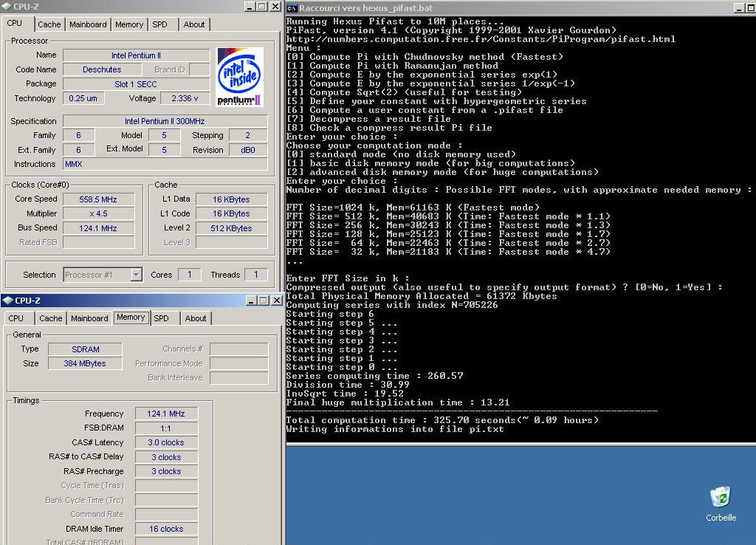Close the lower CPU-Z window

click(x=276, y=301)
